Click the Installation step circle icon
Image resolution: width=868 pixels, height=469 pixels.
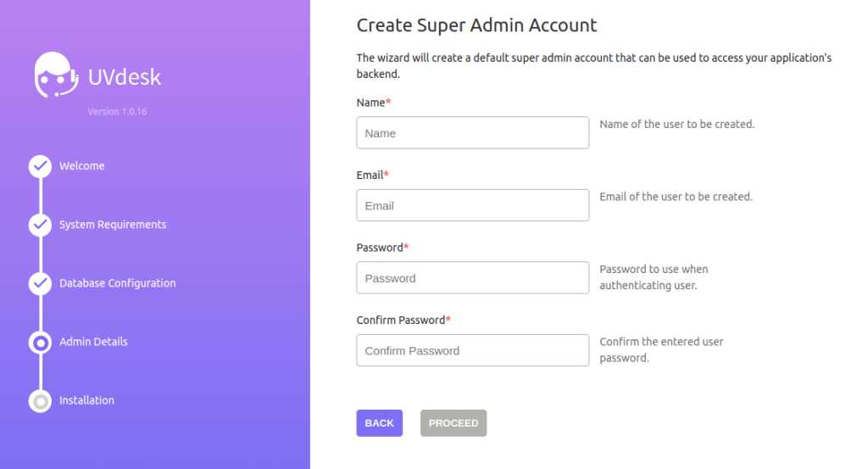tap(40, 401)
